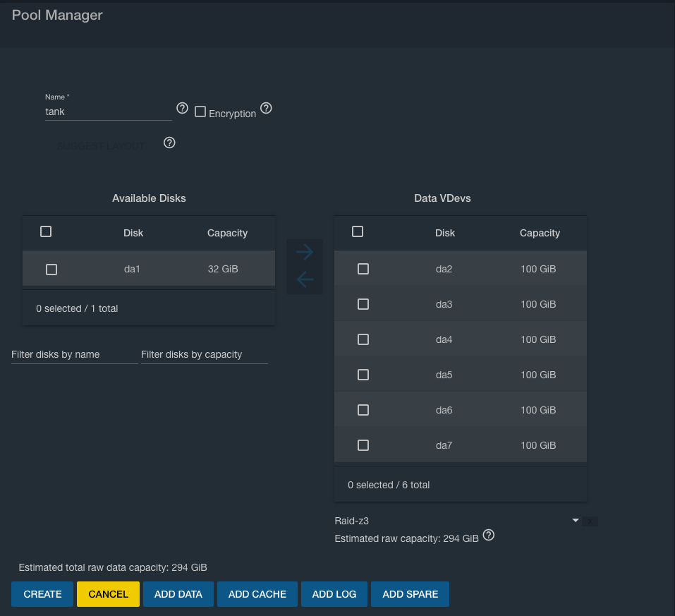
Task: Remove the Data VDev with X icon
Action: [590, 521]
